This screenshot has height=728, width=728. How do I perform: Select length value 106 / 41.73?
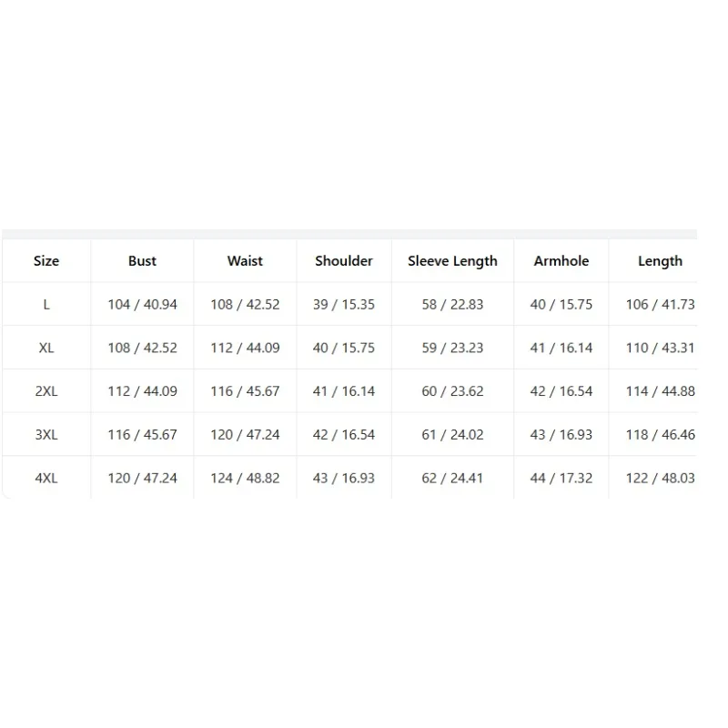(661, 305)
